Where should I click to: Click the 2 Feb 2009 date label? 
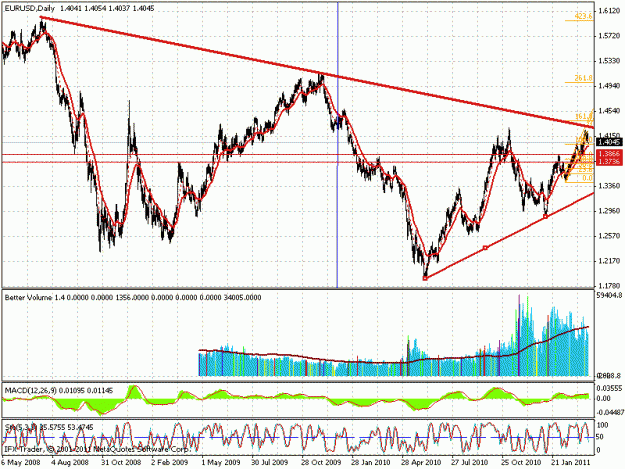pos(169,462)
